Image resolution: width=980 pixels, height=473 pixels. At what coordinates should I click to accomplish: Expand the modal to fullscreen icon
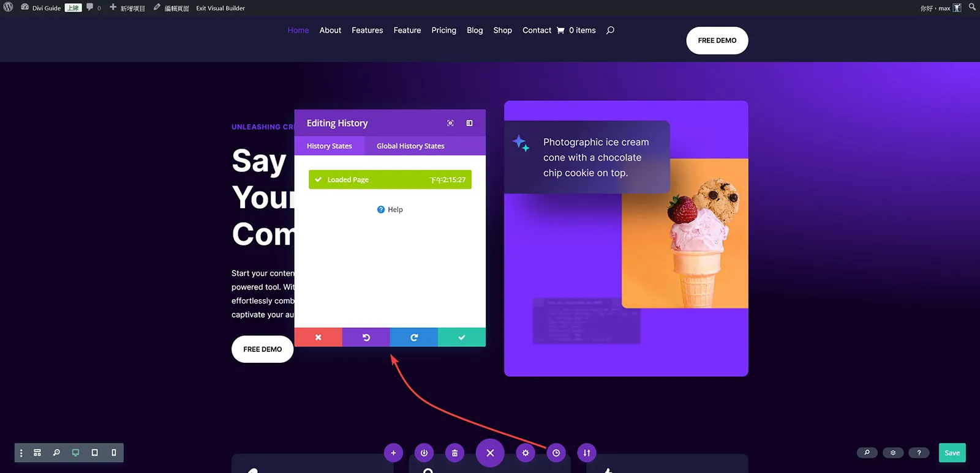coord(450,123)
